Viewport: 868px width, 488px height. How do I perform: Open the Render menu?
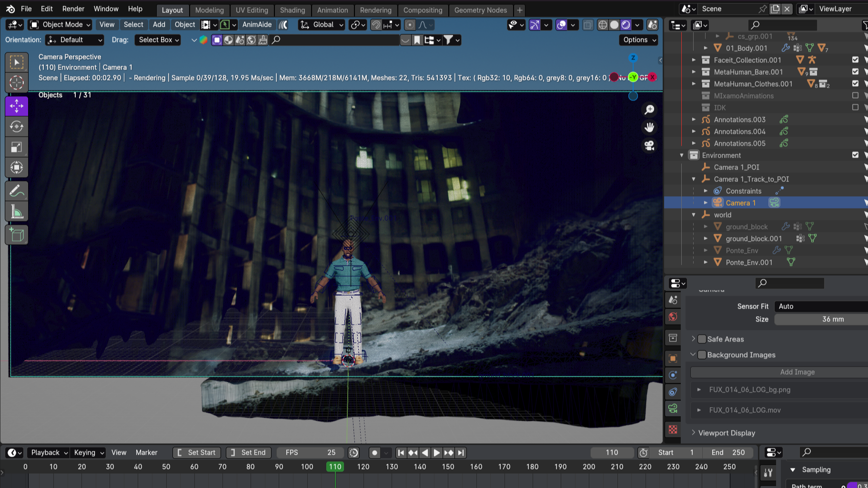click(73, 9)
